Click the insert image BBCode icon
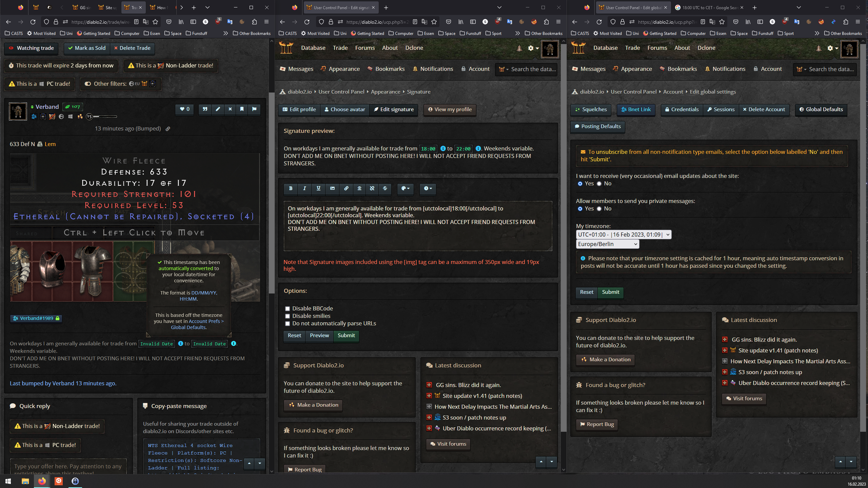The width and height of the screenshot is (868, 488). coord(332,188)
